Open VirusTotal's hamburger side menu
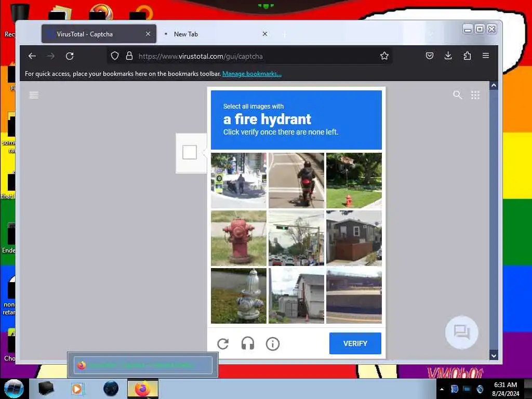532x399 pixels. [34, 95]
